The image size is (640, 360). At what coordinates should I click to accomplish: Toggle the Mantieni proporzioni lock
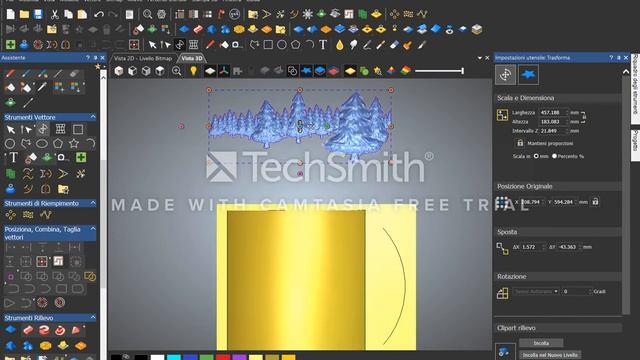tap(520, 143)
